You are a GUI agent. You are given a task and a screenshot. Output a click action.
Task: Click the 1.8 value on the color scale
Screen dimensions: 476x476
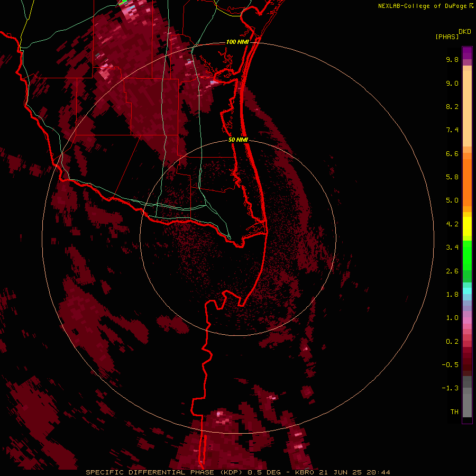452,295
